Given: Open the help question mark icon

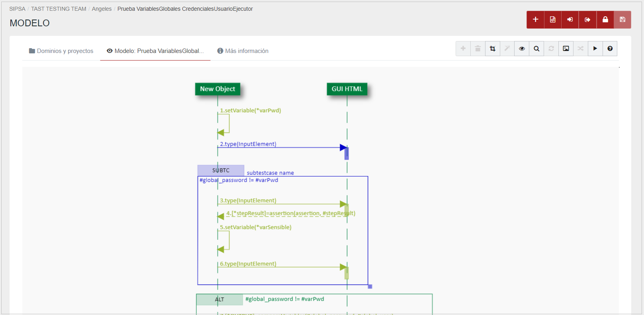Looking at the screenshot, I should (x=610, y=49).
